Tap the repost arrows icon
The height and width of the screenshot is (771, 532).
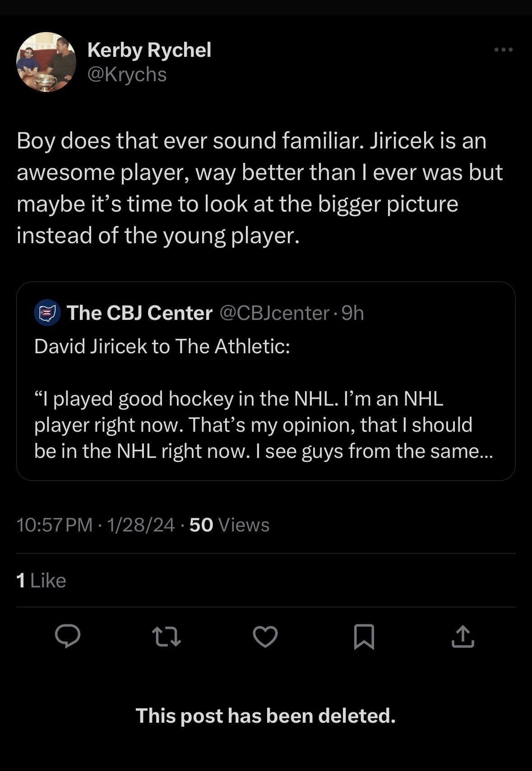167,637
